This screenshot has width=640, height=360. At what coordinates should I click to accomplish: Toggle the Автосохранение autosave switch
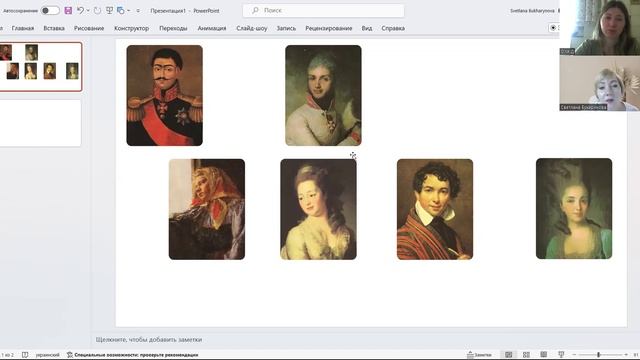click(x=50, y=11)
